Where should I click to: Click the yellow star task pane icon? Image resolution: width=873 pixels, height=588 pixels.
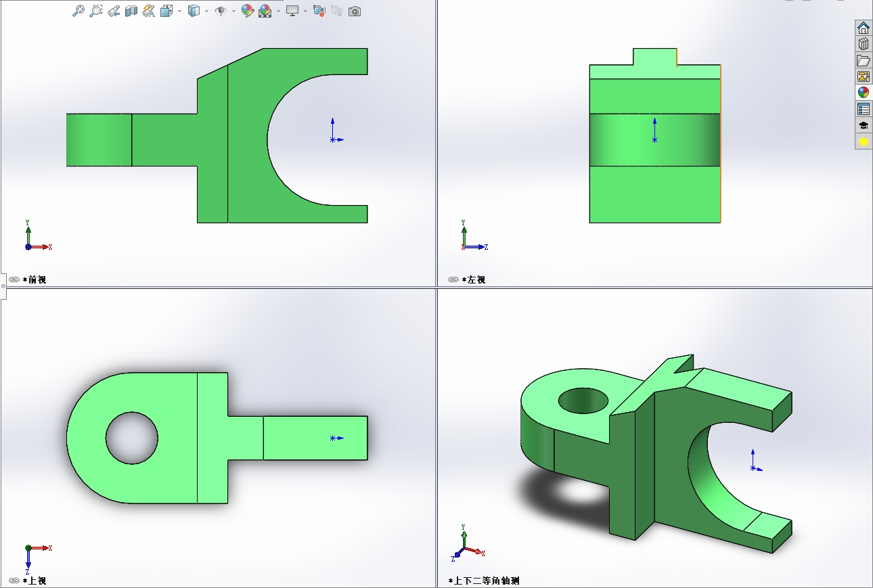click(x=864, y=141)
